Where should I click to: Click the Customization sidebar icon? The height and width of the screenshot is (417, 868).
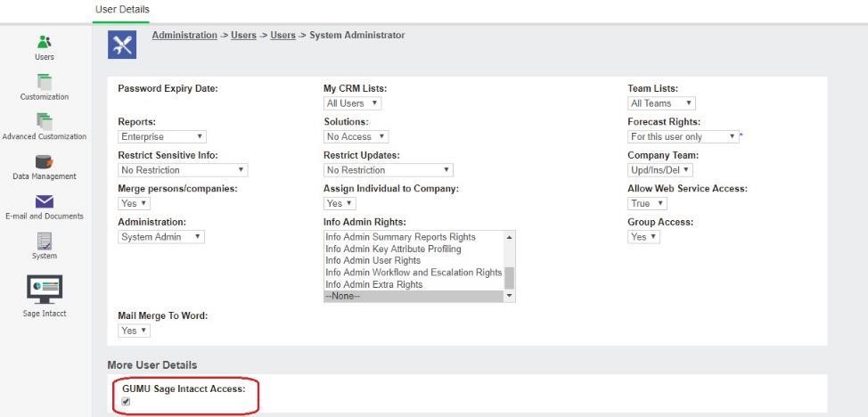point(44,82)
